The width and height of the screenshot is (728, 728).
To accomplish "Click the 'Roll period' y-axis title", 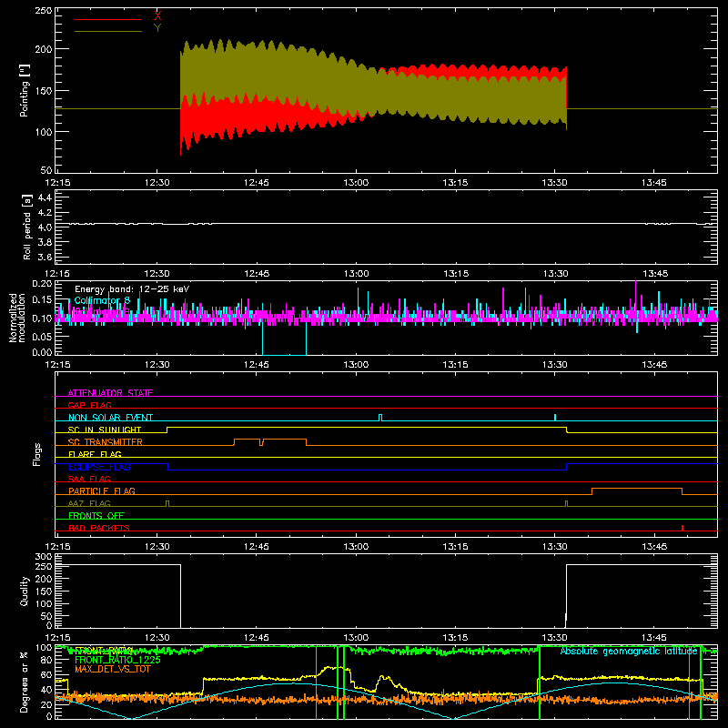I will [26, 227].
